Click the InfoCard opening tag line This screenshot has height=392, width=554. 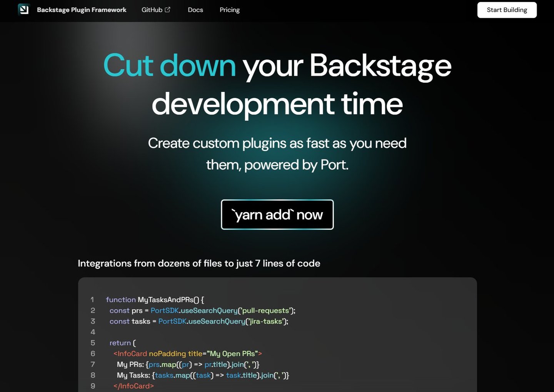coord(188,354)
